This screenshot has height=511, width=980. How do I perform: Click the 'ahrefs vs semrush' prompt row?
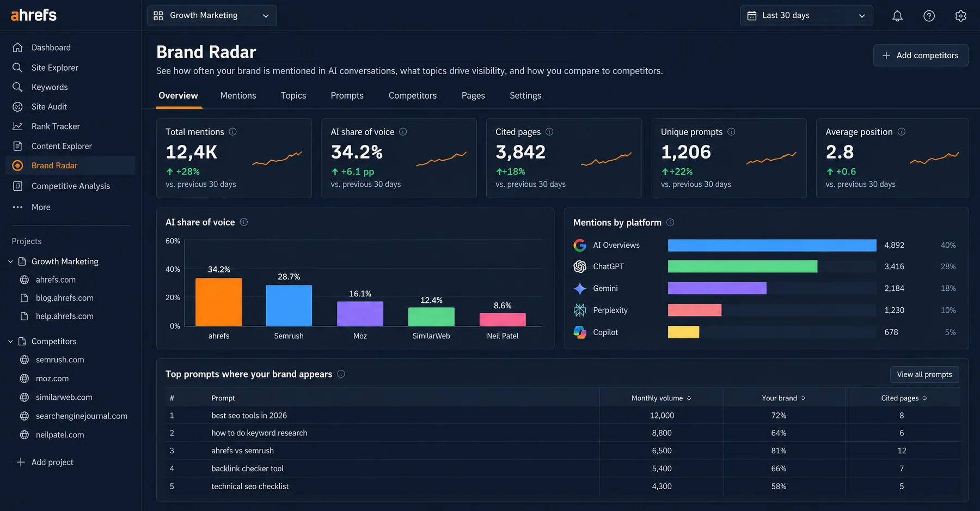click(562, 451)
